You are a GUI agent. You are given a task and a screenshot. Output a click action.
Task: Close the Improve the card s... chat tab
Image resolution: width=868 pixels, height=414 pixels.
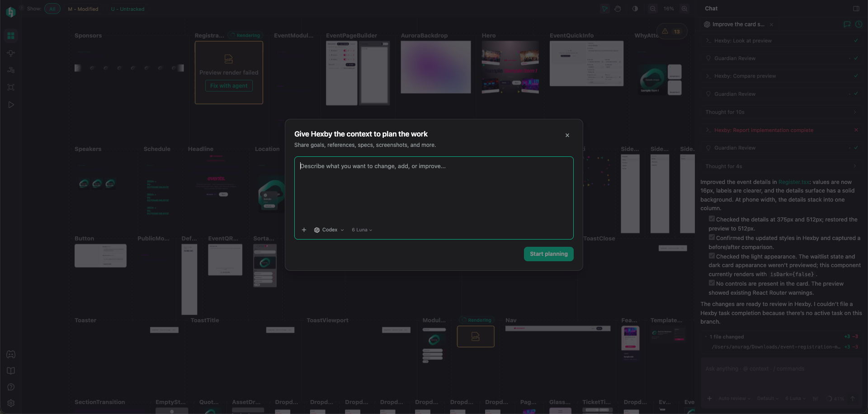pos(771,25)
